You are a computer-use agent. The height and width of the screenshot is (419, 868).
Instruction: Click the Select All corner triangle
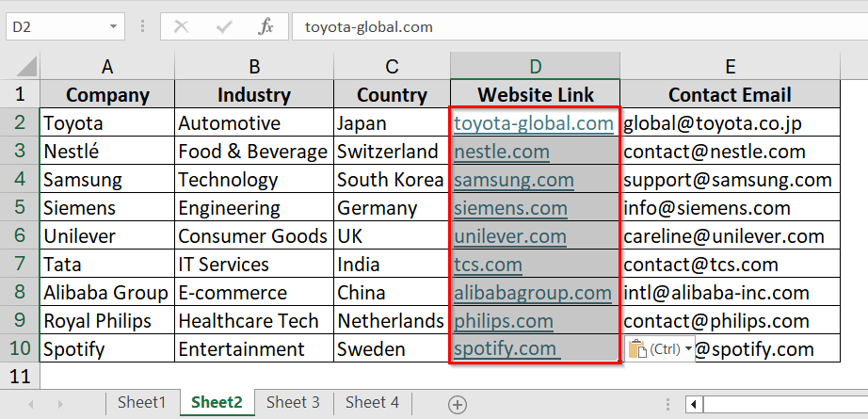coord(26,67)
